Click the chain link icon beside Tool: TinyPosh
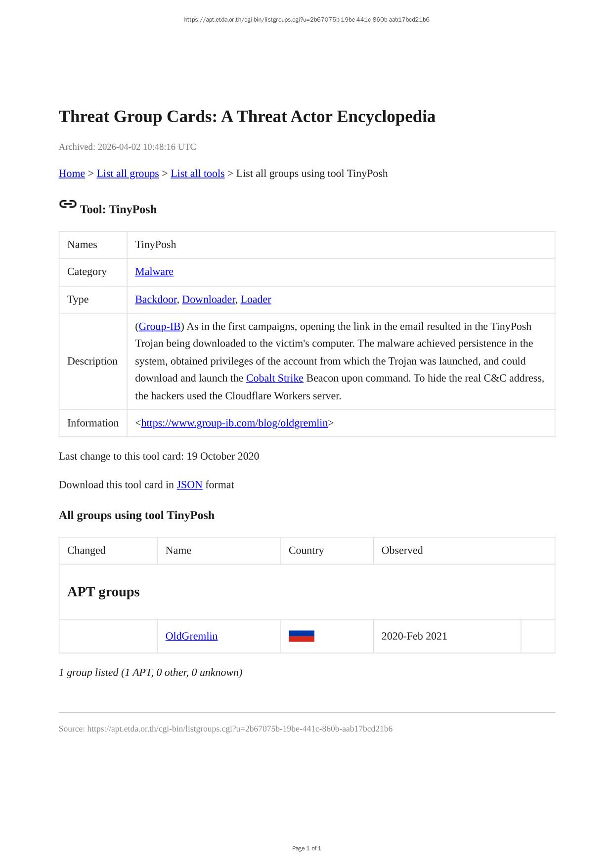This screenshot has width=614, height=868. (68, 204)
